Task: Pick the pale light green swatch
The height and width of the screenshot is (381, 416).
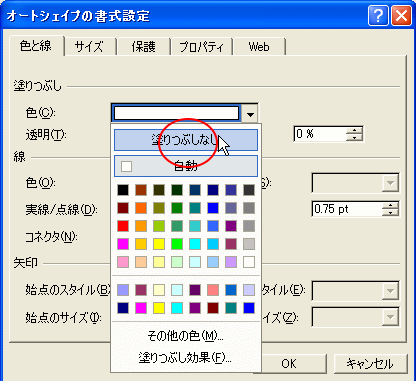Action: pos(177,262)
